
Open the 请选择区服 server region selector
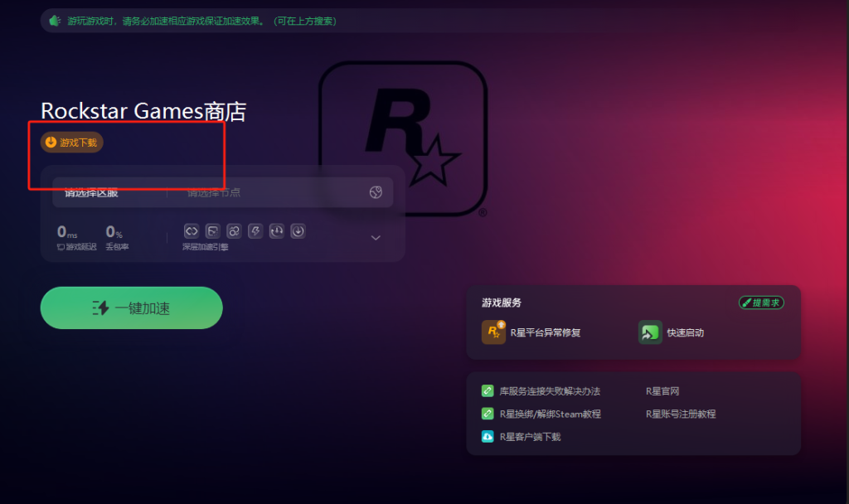coord(91,192)
